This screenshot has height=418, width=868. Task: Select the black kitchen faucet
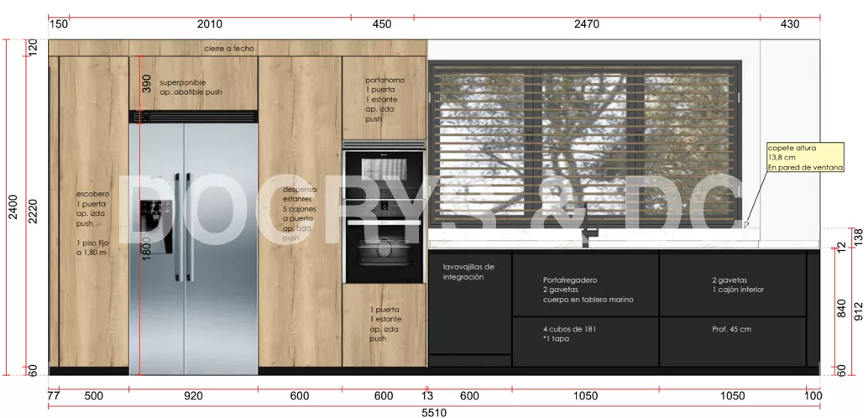[x=588, y=222]
